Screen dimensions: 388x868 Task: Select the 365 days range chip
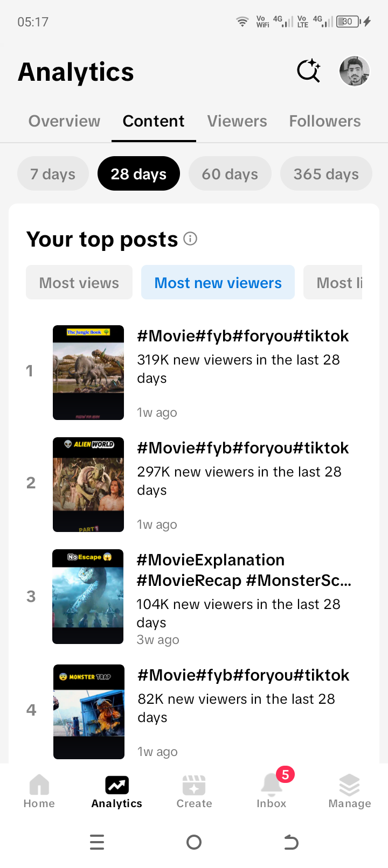tap(326, 173)
